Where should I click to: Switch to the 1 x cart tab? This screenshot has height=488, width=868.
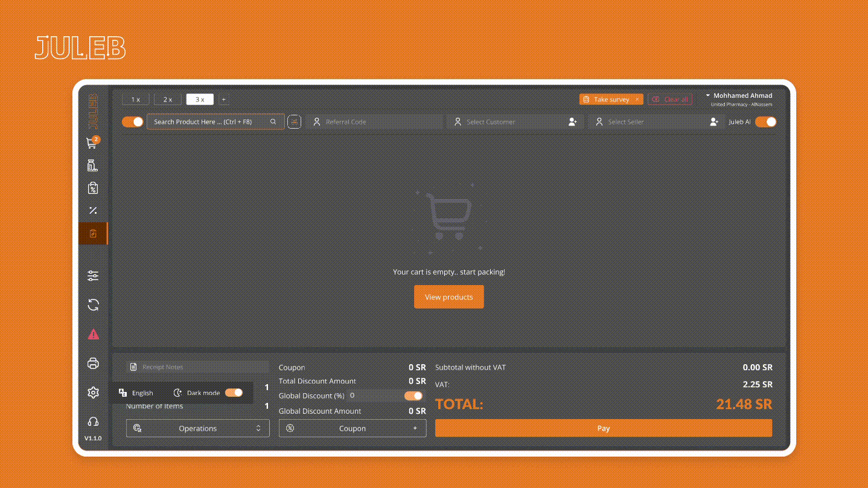pos(136,100)
